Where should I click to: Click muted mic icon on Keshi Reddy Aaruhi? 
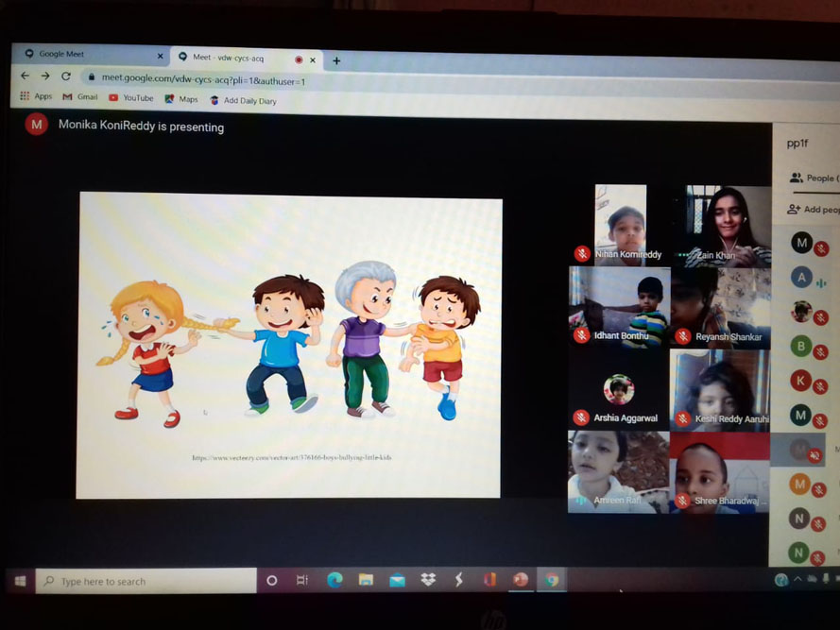682,419
